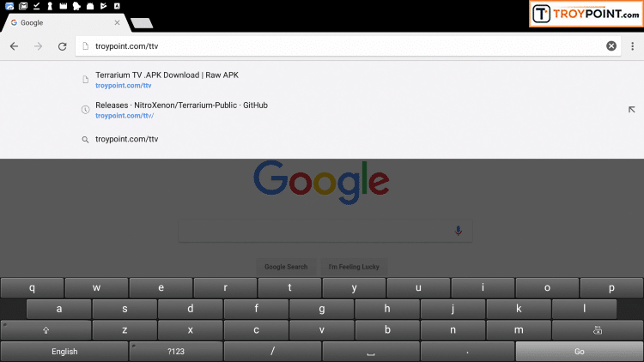Tap the q key on the keyboard
This screenshot has height=362, width=644.
(x=32, y=287)
